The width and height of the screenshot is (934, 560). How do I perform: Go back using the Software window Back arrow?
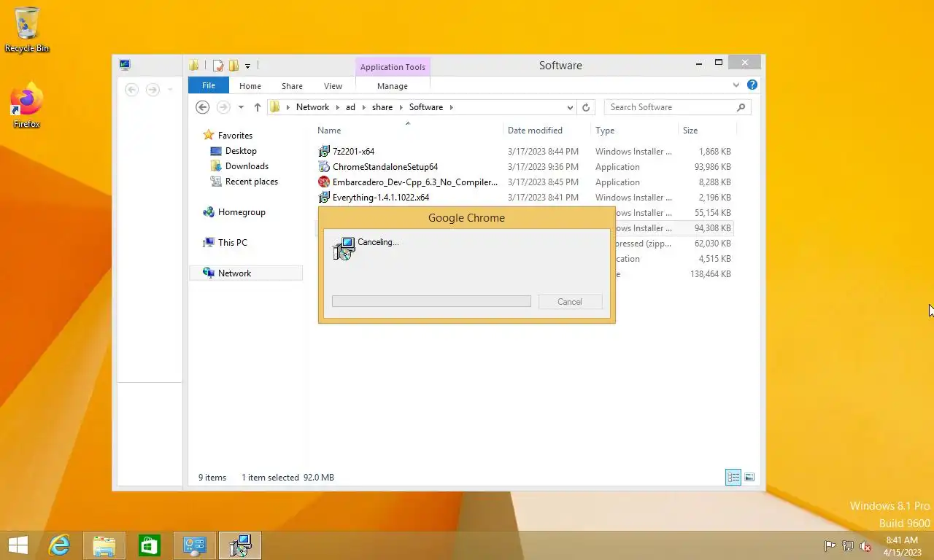tap(203, 107)
